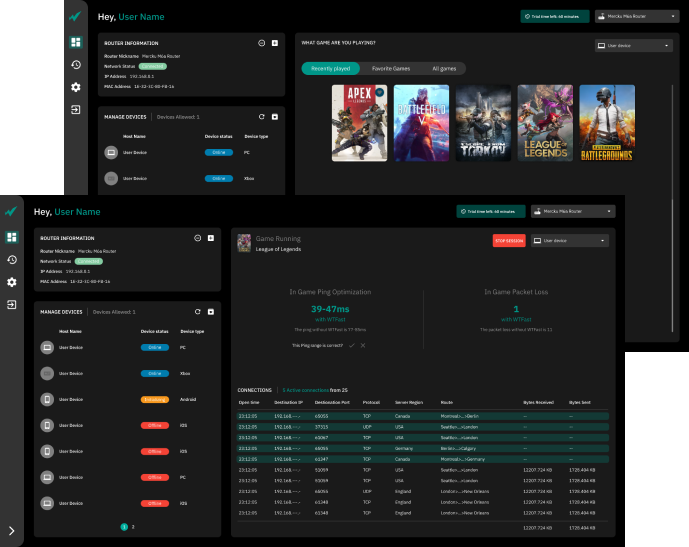
Task: Expand the User device dropdown beside Stop Session
Action: tap(572, 241)
